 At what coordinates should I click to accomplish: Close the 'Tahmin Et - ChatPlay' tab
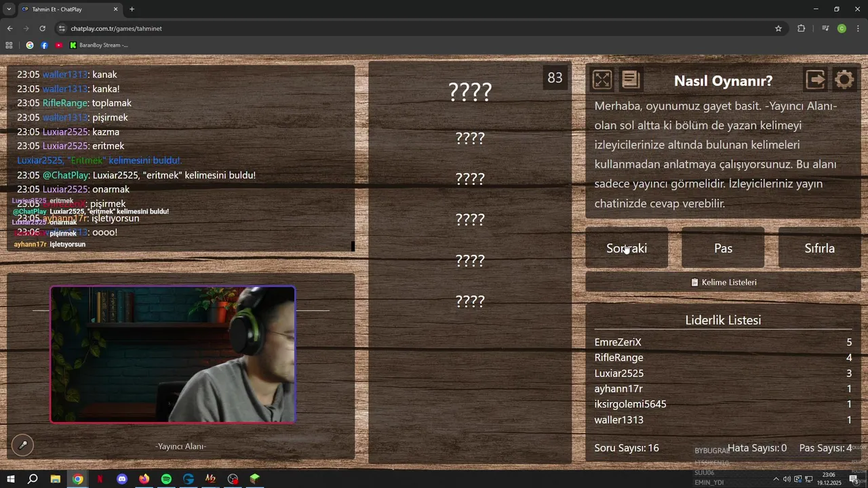click(116, 9)
